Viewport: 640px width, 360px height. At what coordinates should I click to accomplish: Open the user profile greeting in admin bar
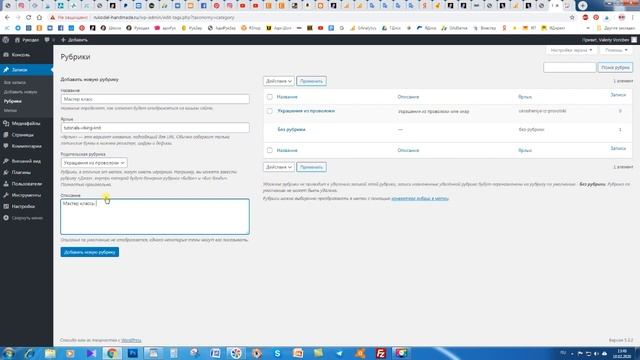[x=609, y=40]
